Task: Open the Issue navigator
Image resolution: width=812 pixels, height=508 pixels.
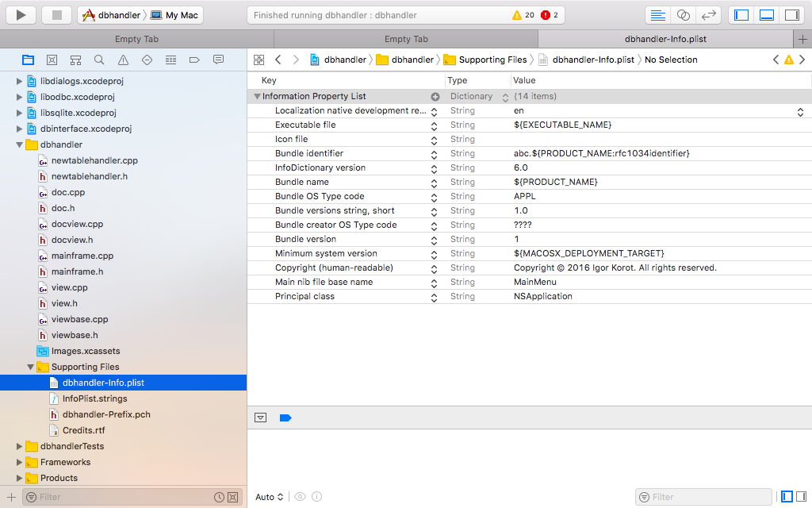Action: pyautogui.click(x=123, y=60)
